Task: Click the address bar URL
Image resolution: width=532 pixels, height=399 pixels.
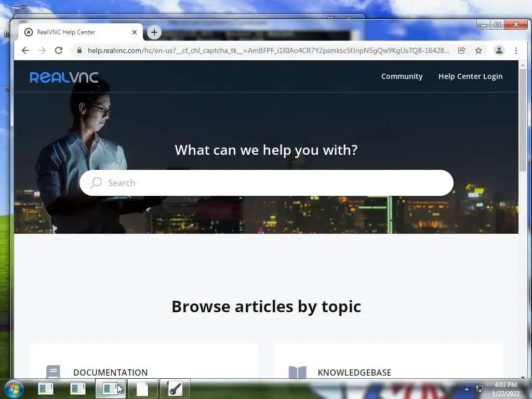Action: 268,50
